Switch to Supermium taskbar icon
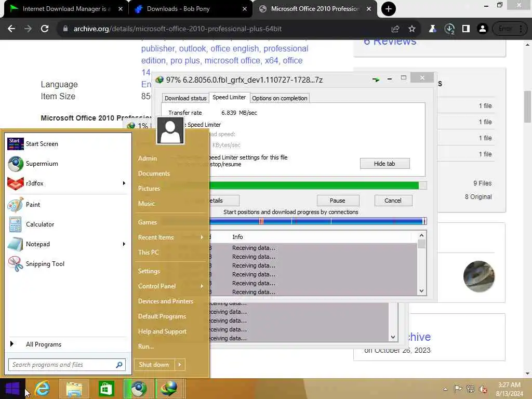 (x=138, y=389)
